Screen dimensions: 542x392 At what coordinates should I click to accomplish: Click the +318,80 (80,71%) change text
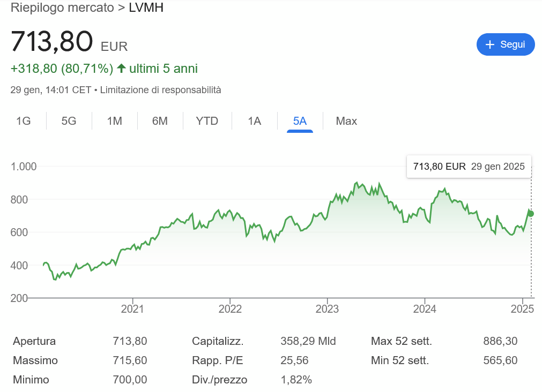coord(62,69)
